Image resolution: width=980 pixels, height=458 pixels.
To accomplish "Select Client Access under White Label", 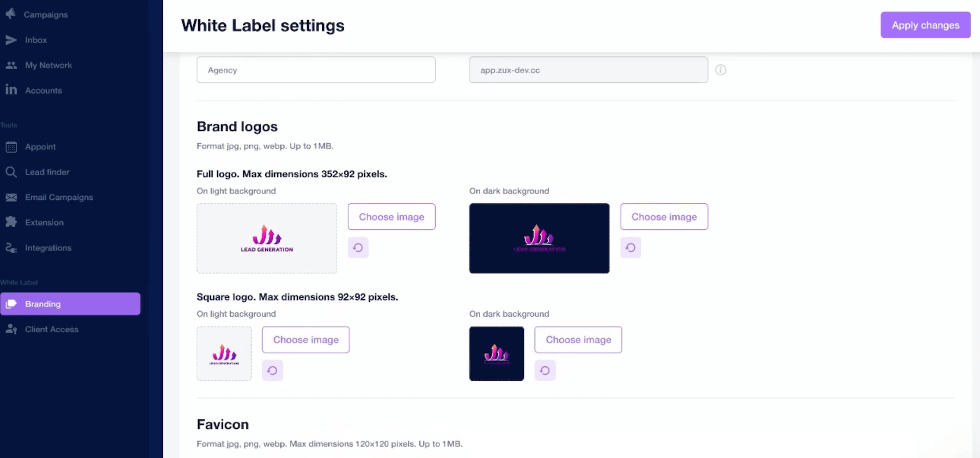I will click(x=51, y=329).
